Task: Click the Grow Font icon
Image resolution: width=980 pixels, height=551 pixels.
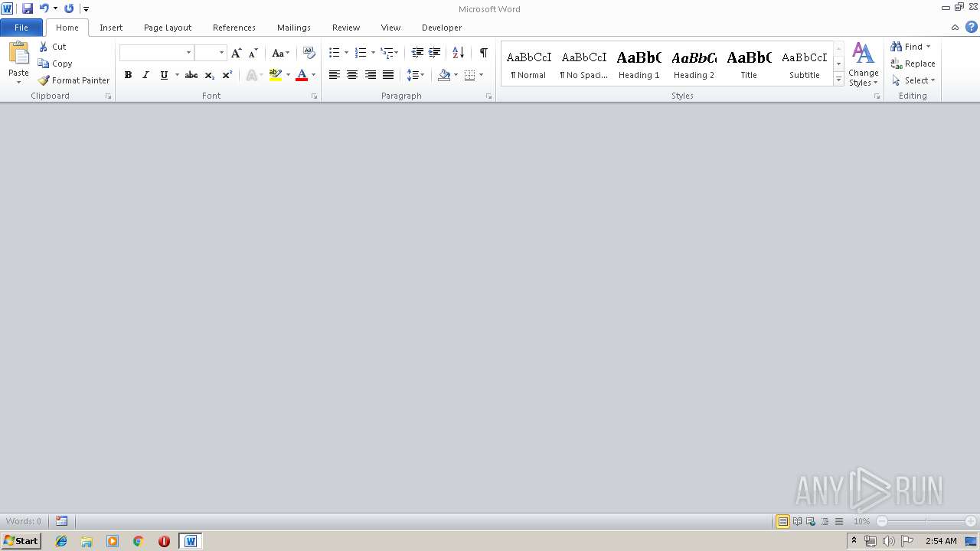Action: pos(237,53)
